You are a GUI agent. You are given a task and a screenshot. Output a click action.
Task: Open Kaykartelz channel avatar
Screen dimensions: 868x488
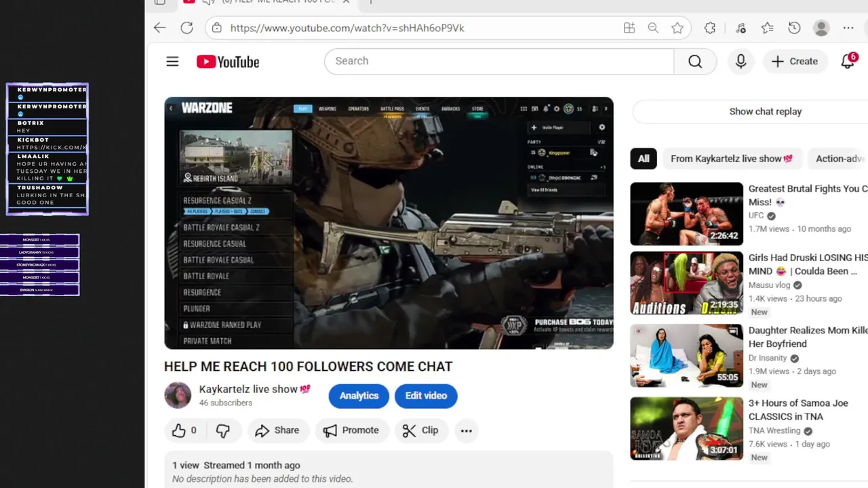click(x=178, y=395)
